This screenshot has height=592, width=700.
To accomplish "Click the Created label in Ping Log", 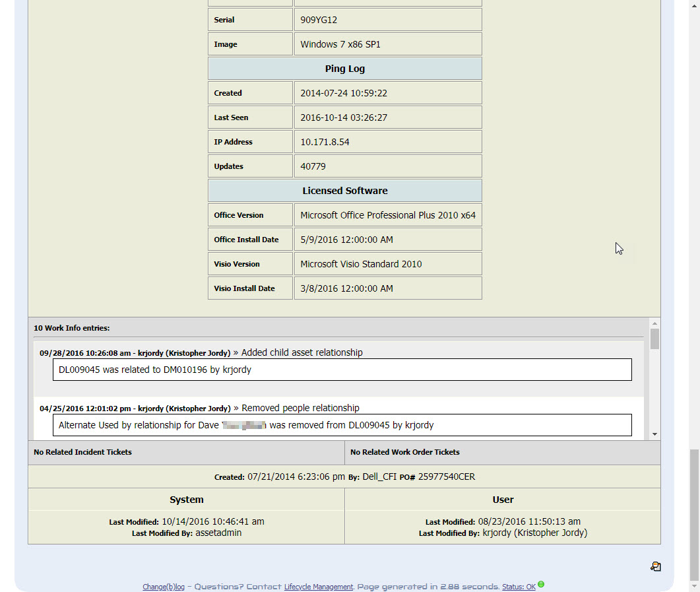I will tap(228, 93).
